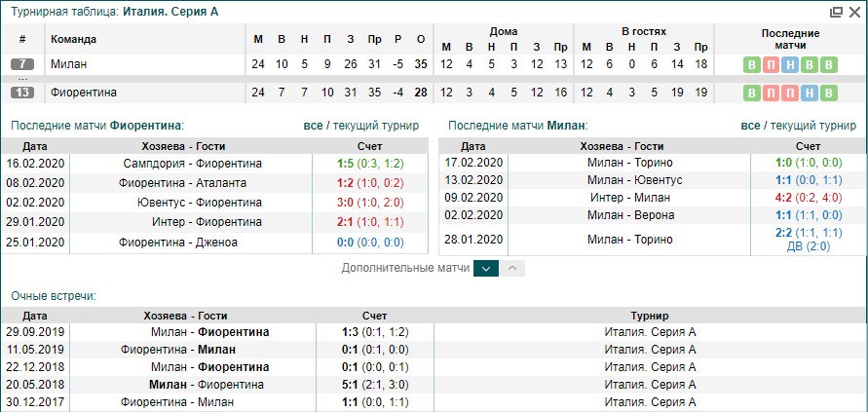Close the tournament table panel

coord(853,12)
